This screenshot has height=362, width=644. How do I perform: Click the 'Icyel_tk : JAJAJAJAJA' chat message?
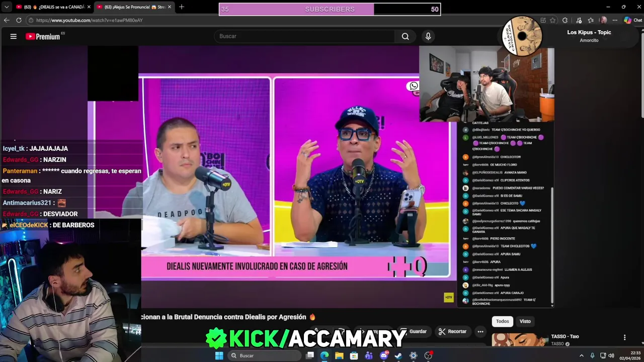pos(35,148)
